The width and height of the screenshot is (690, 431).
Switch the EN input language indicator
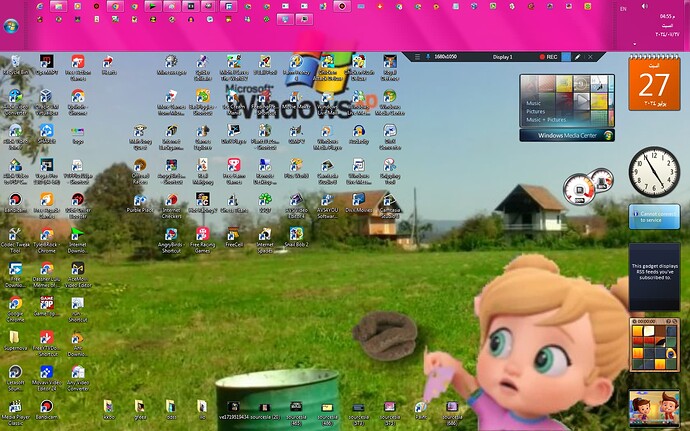(623, 8)
